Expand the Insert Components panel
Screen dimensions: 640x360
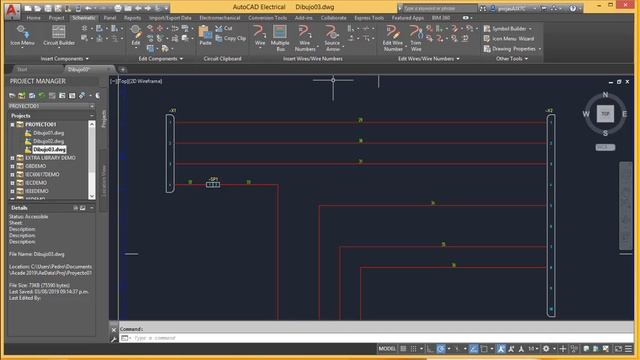[x=64, y=59]
